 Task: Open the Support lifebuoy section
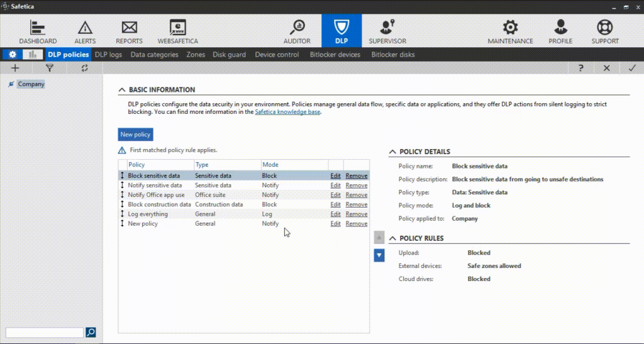(x=604, y=31)
